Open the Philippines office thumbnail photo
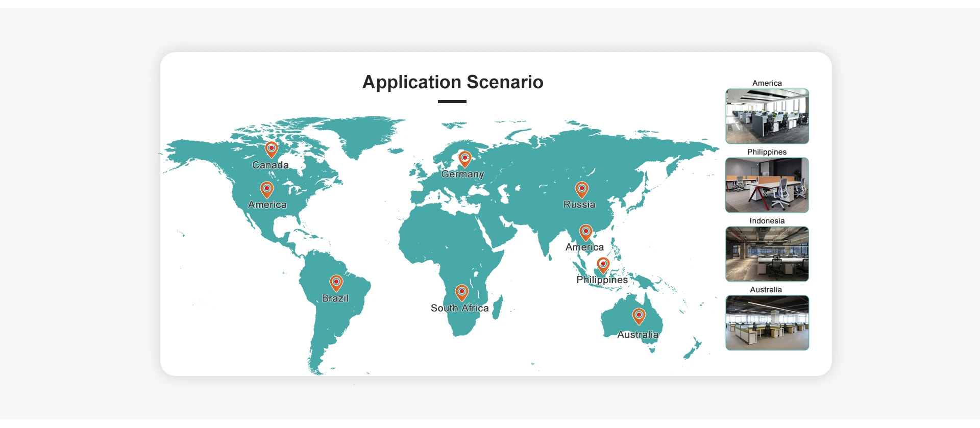The height and width of the screenshot is (428, 980). pos(767,185)
